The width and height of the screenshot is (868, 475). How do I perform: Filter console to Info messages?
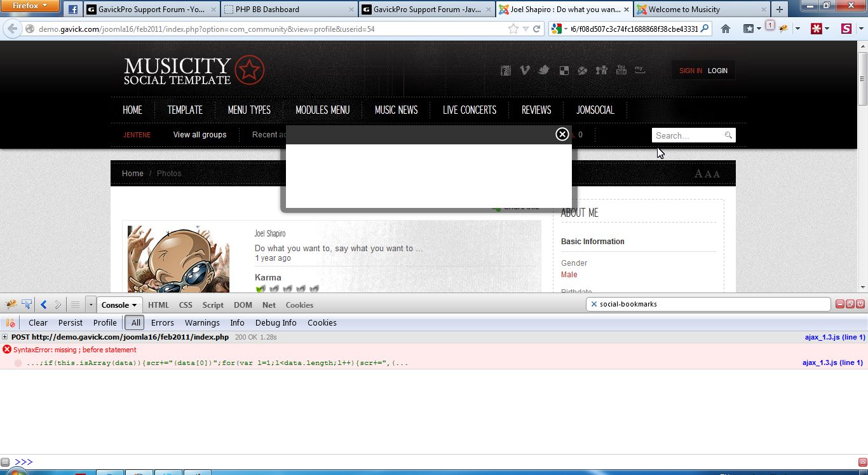(238, 323)
